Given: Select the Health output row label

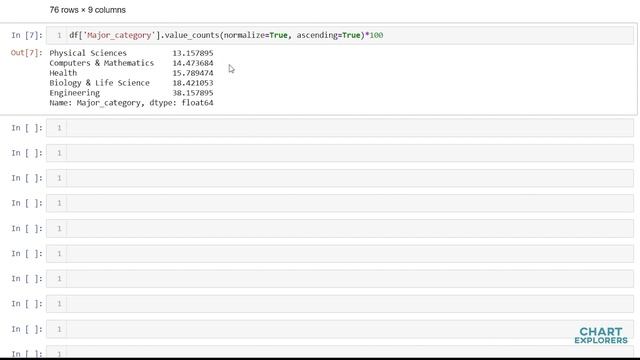Looking at the screenshot, I should [x=63, y=73].
